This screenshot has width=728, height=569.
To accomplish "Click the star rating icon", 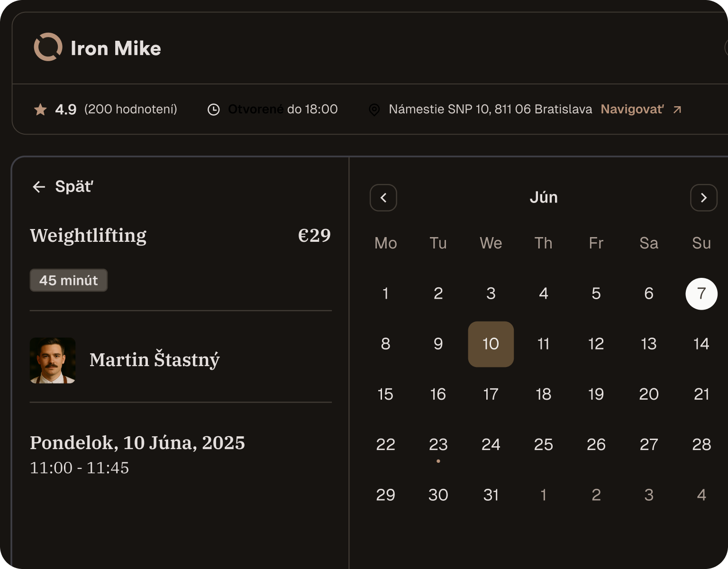I will 40,110.
